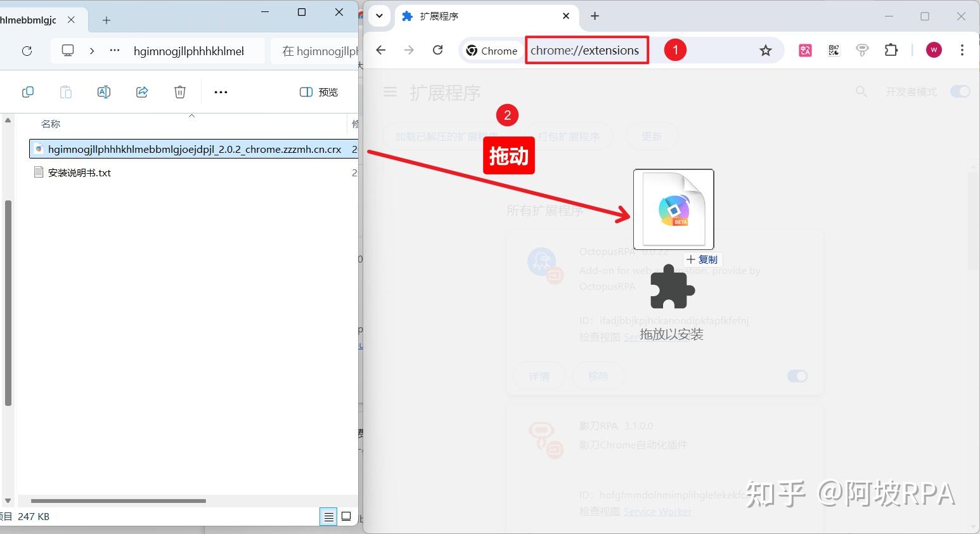Click the bookmark star in the address bar

[x=766, y=50]
